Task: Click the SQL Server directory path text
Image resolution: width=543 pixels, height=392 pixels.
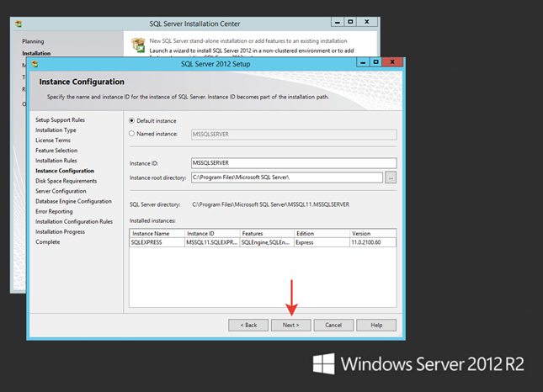Action: point(270,204)
